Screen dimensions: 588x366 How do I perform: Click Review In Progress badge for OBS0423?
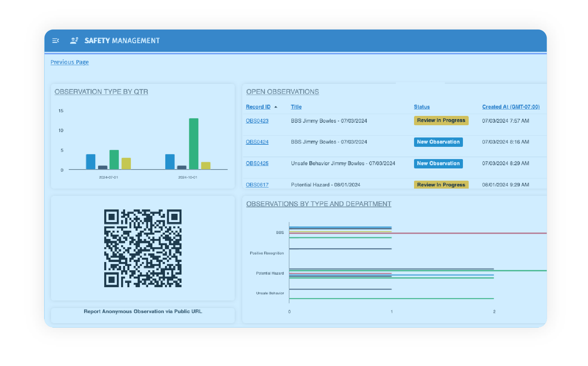click(x=441, y=121)
